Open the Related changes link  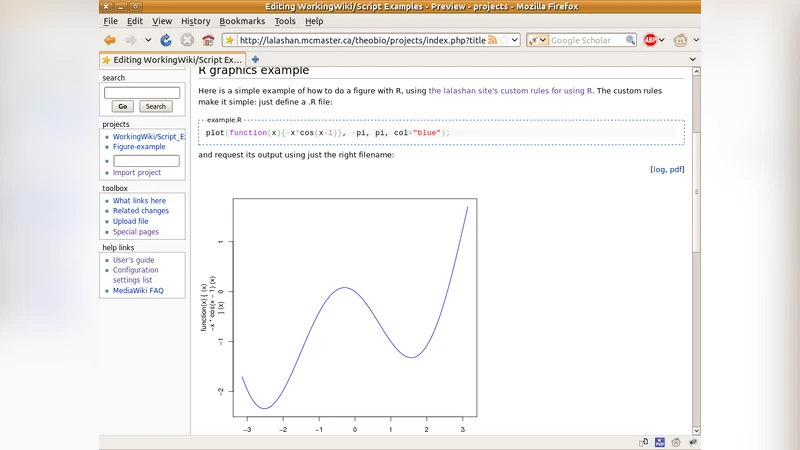(141, 211)
